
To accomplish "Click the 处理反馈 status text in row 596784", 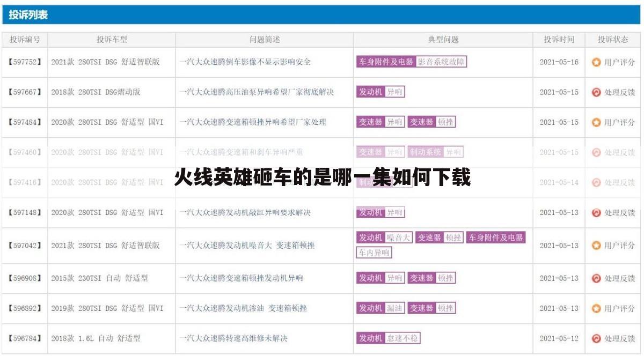I will [x=619, y=339].
